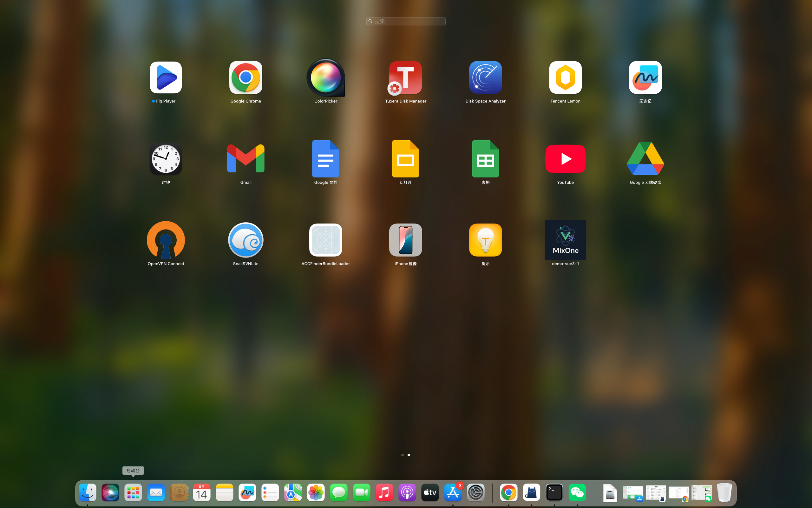Image resolution: width=812 pixels, height=508 pixels.
Task: Open Calendar showing 14 in Dock
Action: (202, 492)
